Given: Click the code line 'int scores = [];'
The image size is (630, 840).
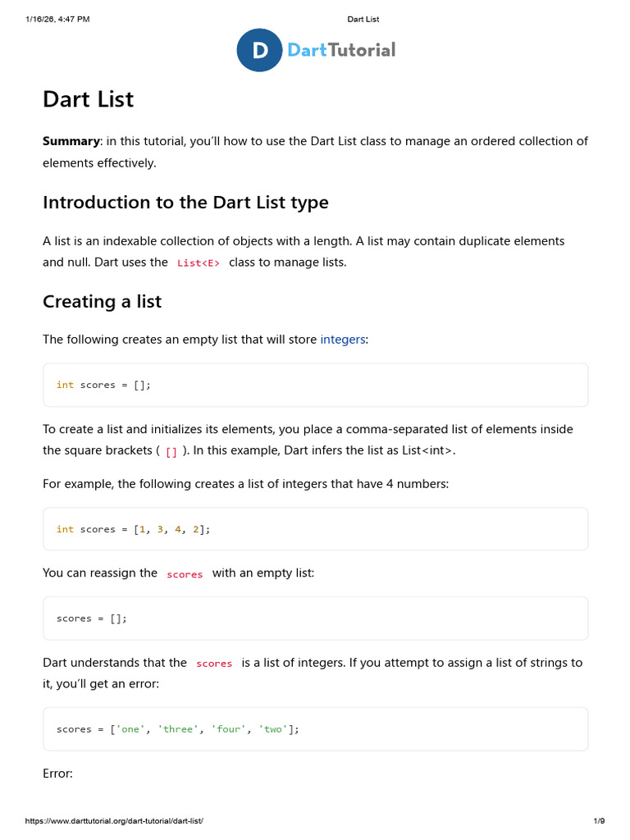Looking at the screenshot, I should tap(103, 386).
